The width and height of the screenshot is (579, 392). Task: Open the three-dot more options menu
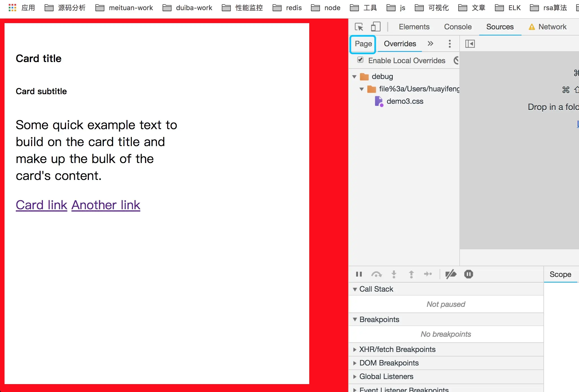pos(450,44)
